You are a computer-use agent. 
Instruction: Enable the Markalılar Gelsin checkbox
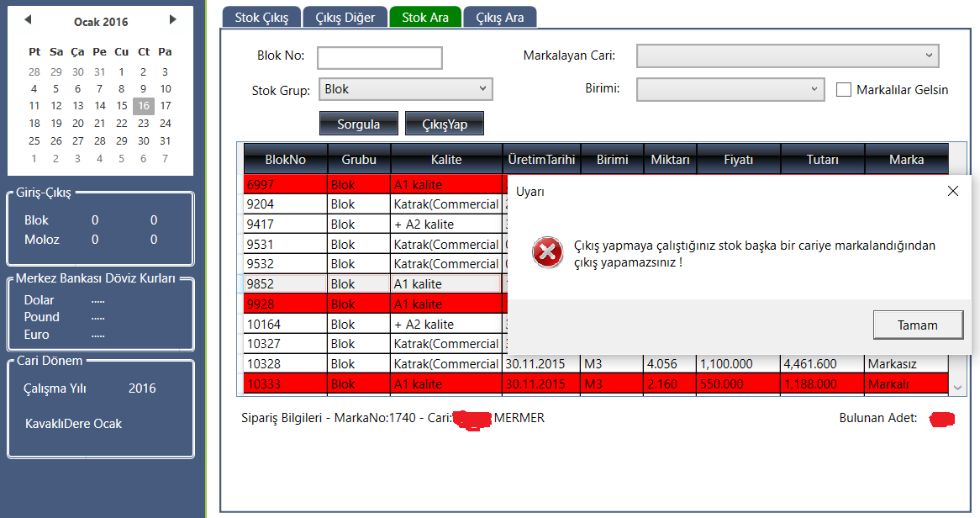(x=844, y=89)
